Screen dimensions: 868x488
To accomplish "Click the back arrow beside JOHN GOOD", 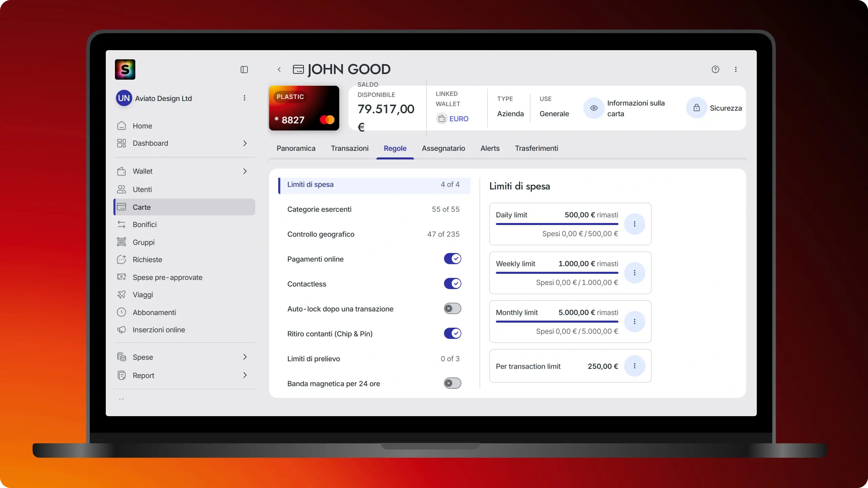I will [279, 69].
